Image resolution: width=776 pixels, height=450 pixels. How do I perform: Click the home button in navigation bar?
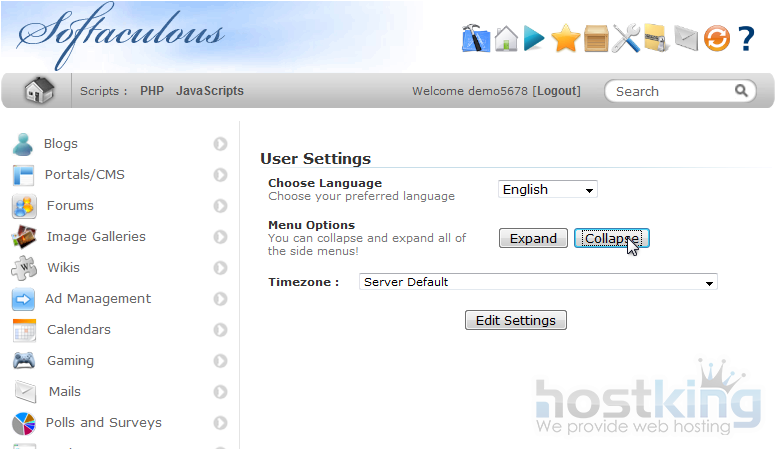pos(39,91)
